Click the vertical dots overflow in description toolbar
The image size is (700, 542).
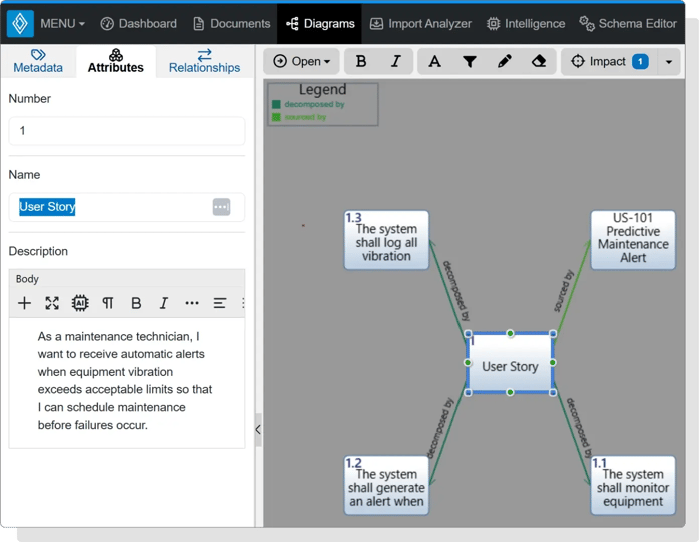[243, 303]
